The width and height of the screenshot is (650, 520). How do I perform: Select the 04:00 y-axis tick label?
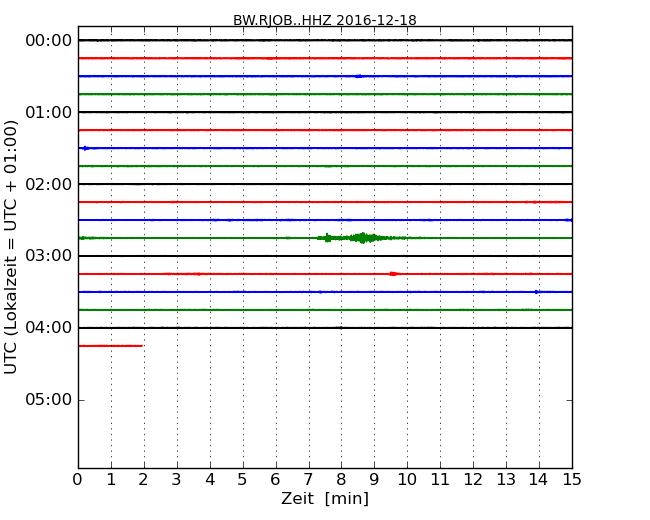click(x=49, y=328)
